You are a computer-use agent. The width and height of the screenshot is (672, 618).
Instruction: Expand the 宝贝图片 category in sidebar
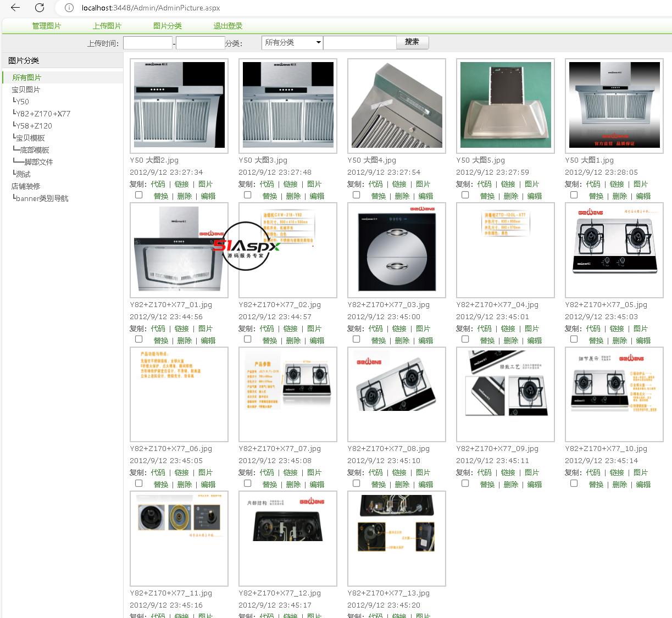(26, 90)
